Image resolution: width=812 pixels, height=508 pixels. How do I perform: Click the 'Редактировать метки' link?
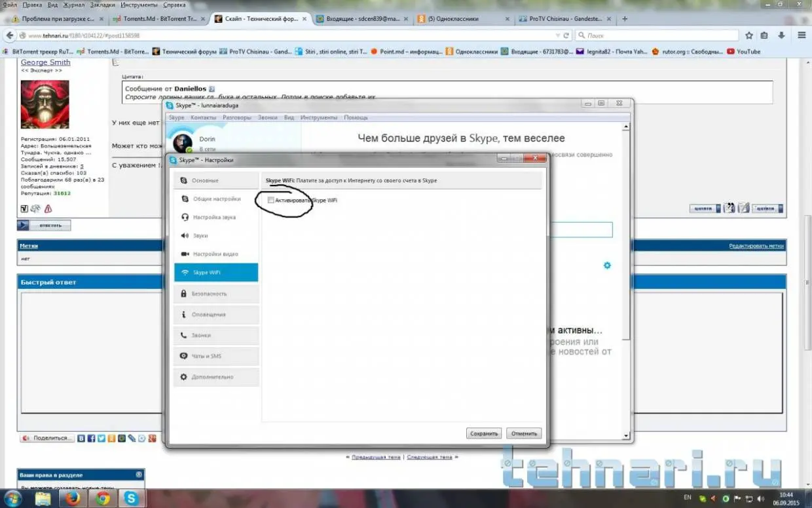[756, 246]
